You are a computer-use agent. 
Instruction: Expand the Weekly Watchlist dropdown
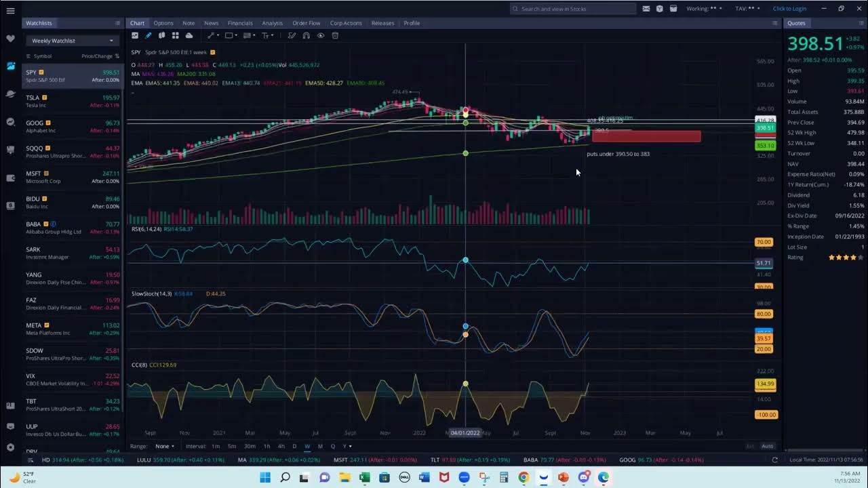tap(73, 41)
